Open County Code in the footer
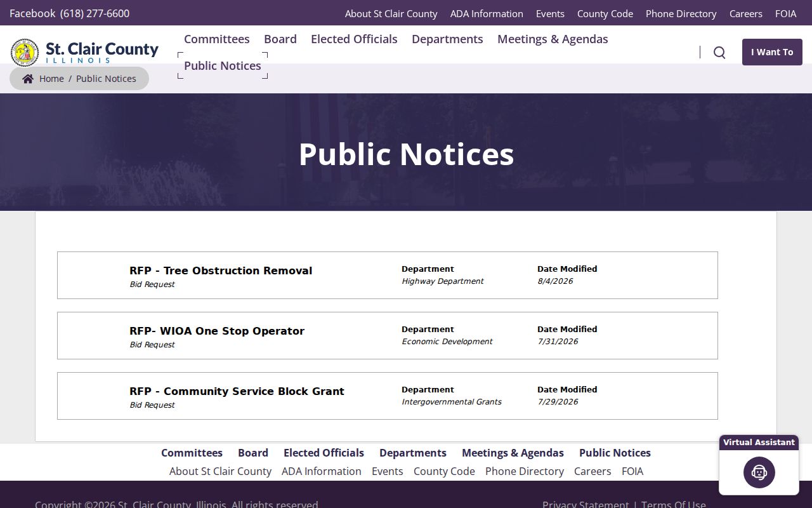The image size is (812, 508). pos(444,471)
